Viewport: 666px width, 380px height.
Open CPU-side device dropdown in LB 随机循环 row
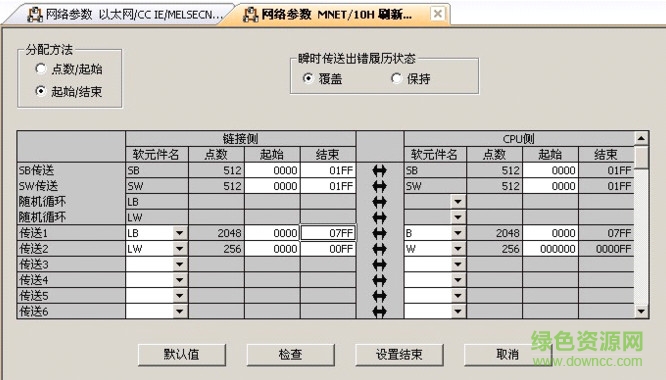point(458,202)
